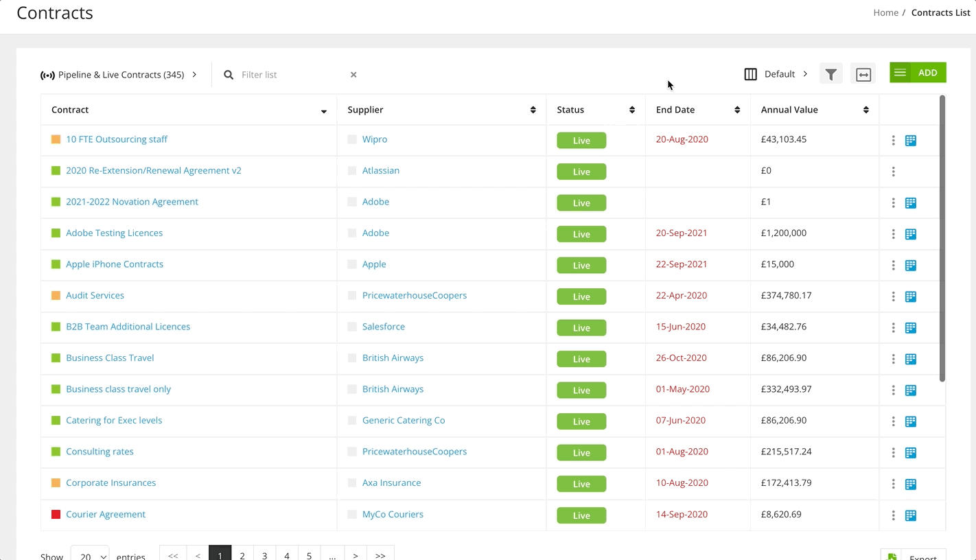Viewport: 976px width, 560px height.
Task: Go to page 3 of the list
Action: pos(264,555)
